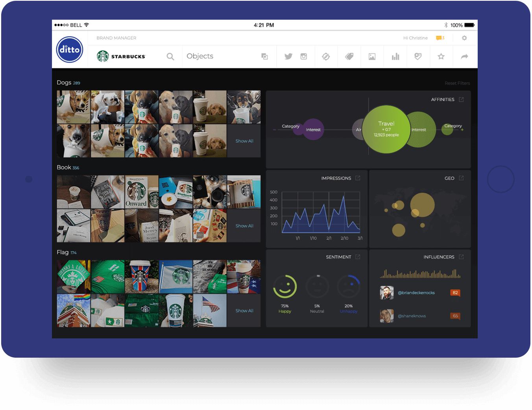Screen dimensions: 532x410
Task: Click the 4:21 PM clock
Action: click(264, 25)
